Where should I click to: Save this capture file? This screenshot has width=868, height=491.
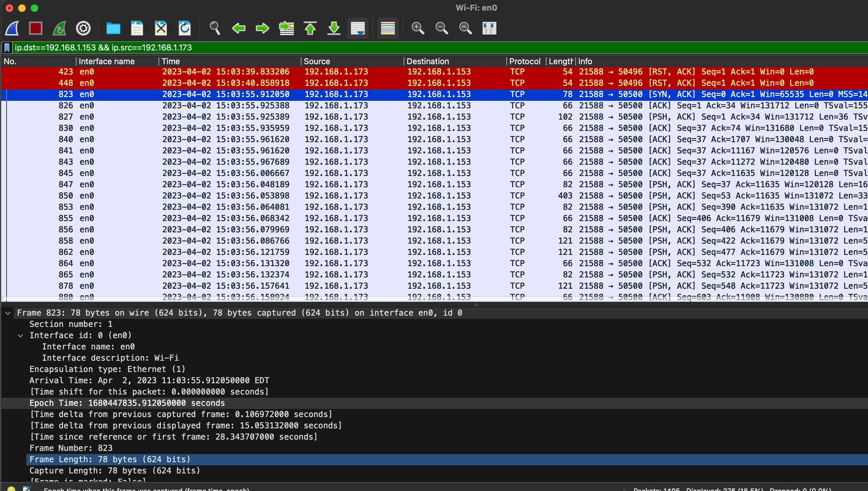[x=137, y=28]
